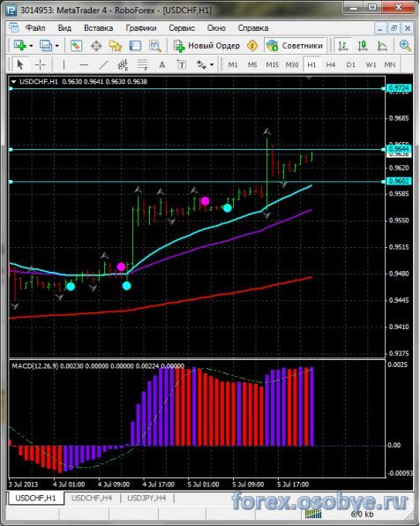Viewport: 420px width, 526px height.
Task: Open the Profiles toolbar icon
Action: click(46, 45)
